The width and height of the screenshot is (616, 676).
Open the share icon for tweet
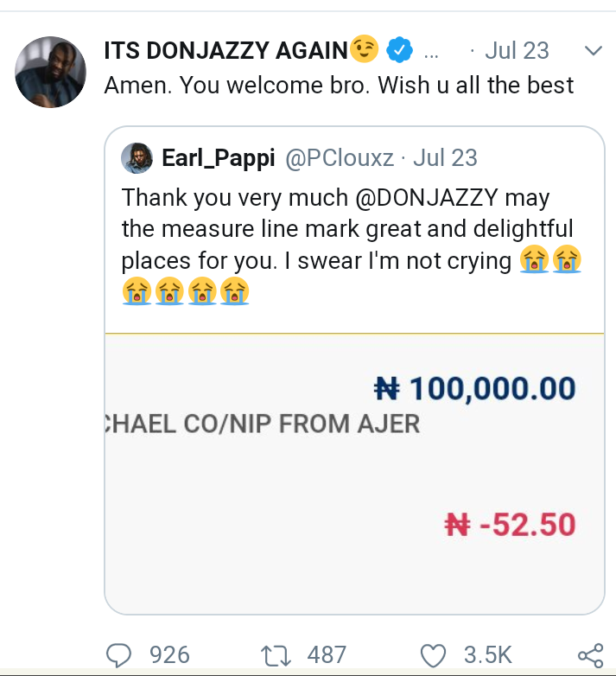[x=588, y=654]
